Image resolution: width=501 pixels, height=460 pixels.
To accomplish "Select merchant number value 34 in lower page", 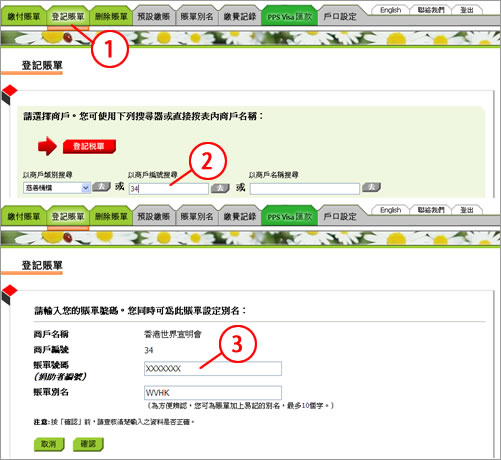I will click(x=149, y=350).
